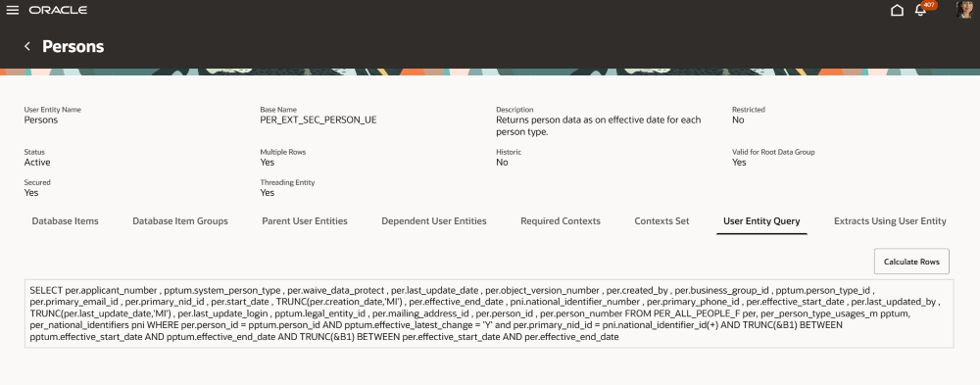The height and width of the screenshot is (385, 980).
Task: Click the Historic label
Action: tap(509, 152)
